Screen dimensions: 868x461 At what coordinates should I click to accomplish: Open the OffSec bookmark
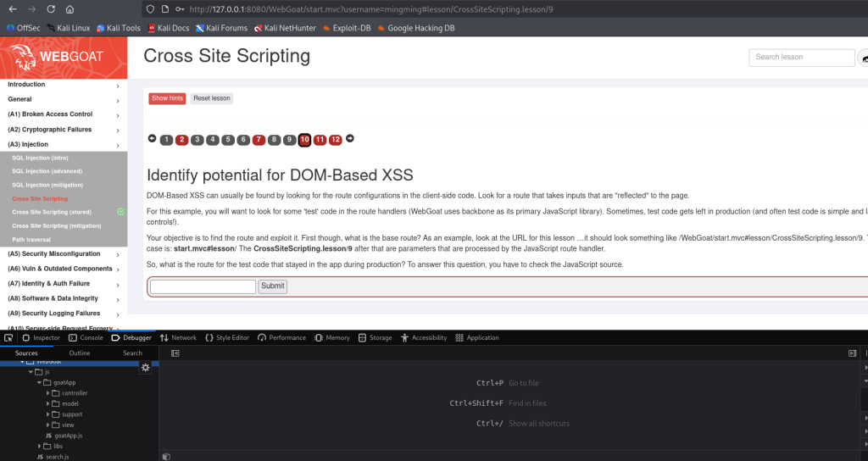[x=23, y=28]
